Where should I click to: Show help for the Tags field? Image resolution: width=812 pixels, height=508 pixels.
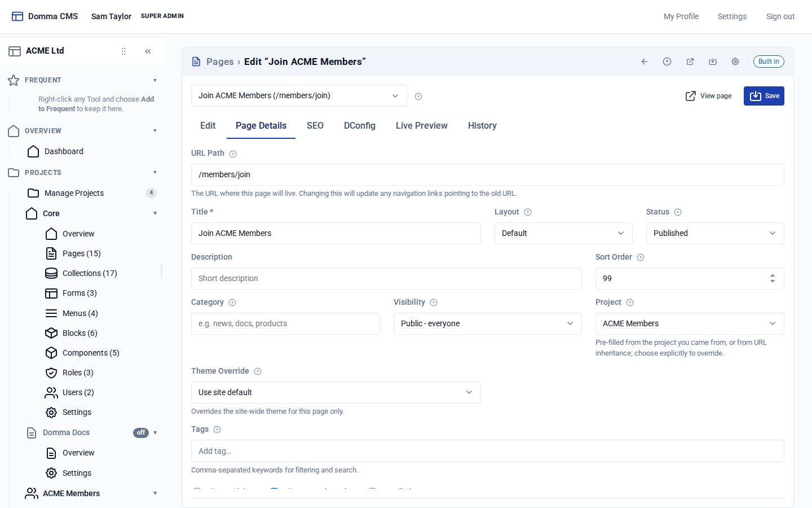[x=217, y=430]
